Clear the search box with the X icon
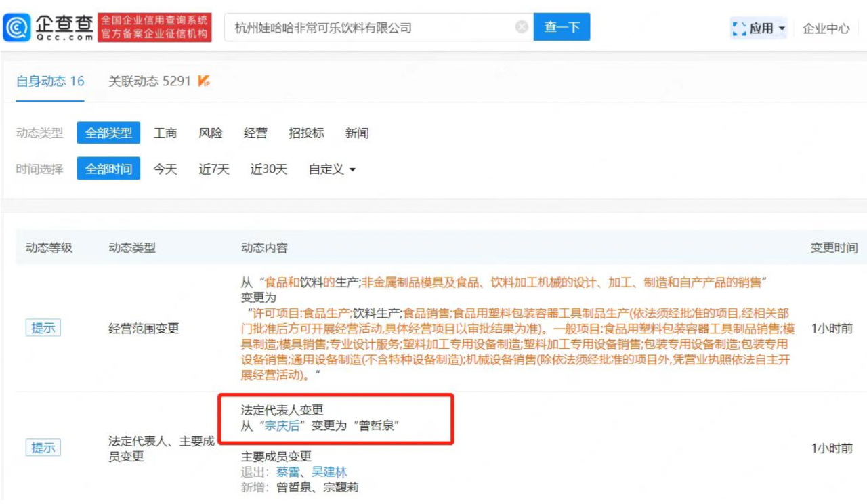 (x=522, y=27)
